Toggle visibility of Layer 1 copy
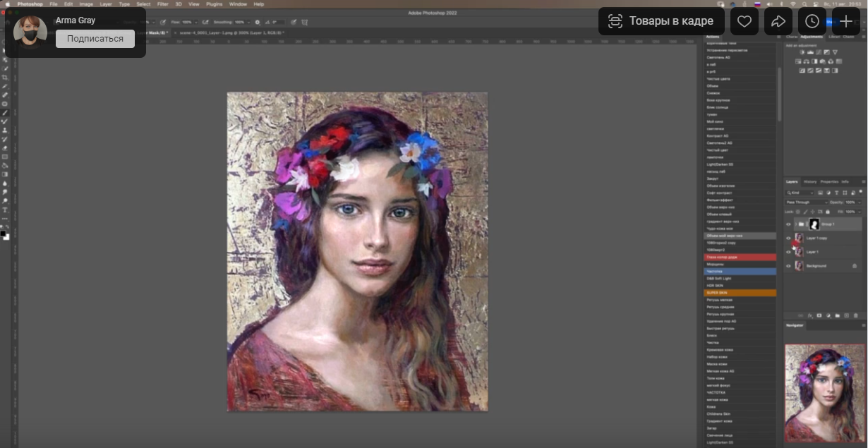This screenshot has height=448, width=868. coord(788,238)
